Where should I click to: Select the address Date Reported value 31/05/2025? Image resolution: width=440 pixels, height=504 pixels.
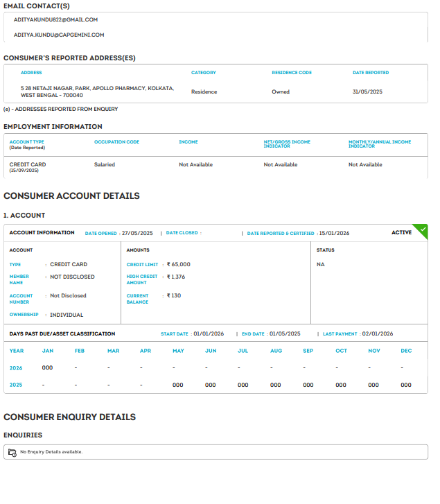[367, 92]
